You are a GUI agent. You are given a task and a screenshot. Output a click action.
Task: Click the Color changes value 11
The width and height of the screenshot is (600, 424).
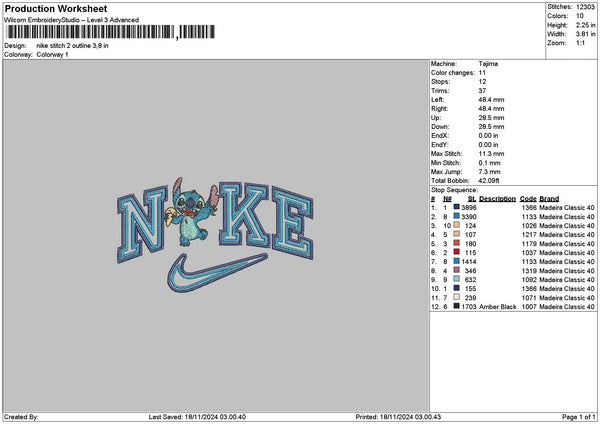(482, 73)
